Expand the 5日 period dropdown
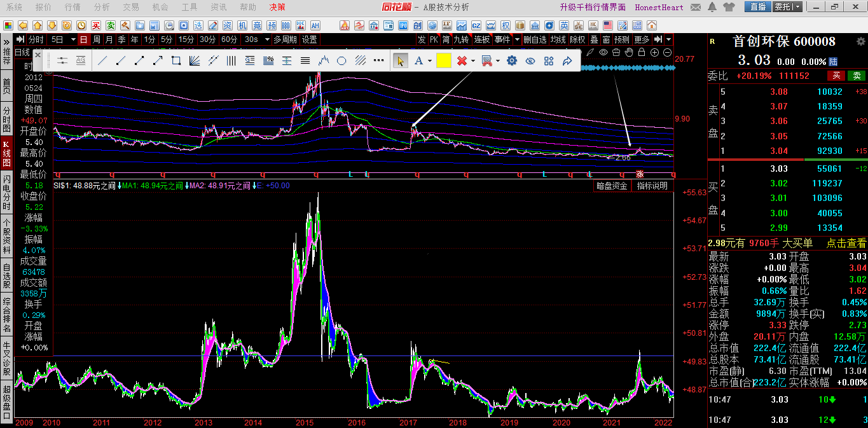The height and width of the screenshot is (428, 868). pyautogui.click(x=73, y=39)
